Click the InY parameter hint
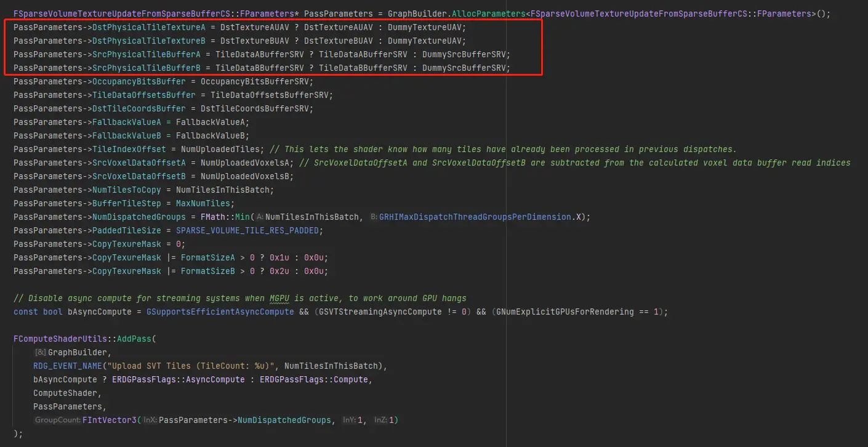868x447 pixels. (348, 420)
